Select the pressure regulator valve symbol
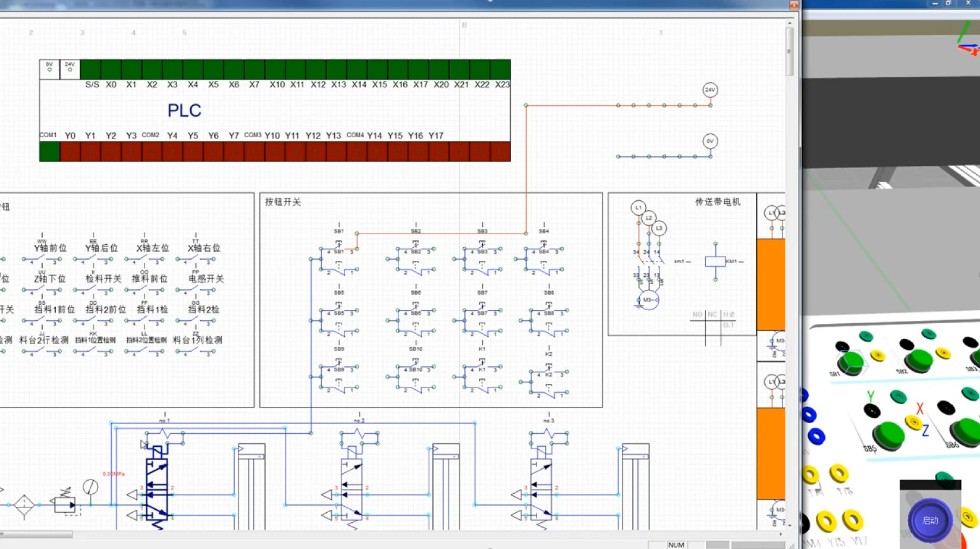The width and height of the screenshot is (980, 549). coord(64,504)
